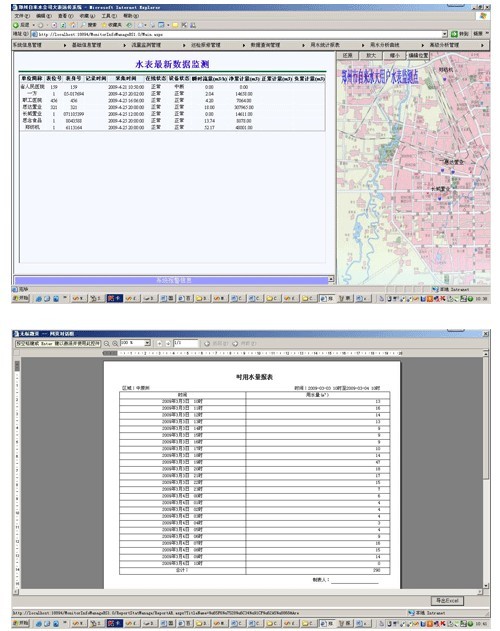Click the IE Home toolbar icon
Screen dimensions: 500x631
pos(72,25)
